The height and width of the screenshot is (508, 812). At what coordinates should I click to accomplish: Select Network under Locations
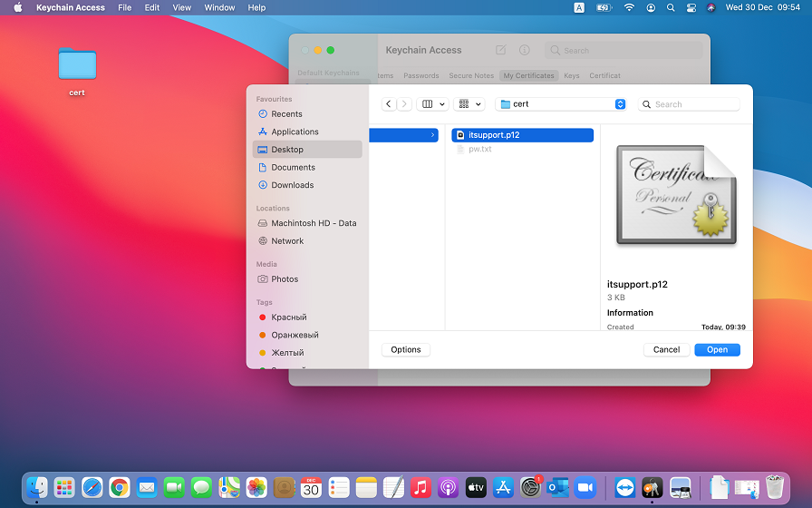pos(287,241)
